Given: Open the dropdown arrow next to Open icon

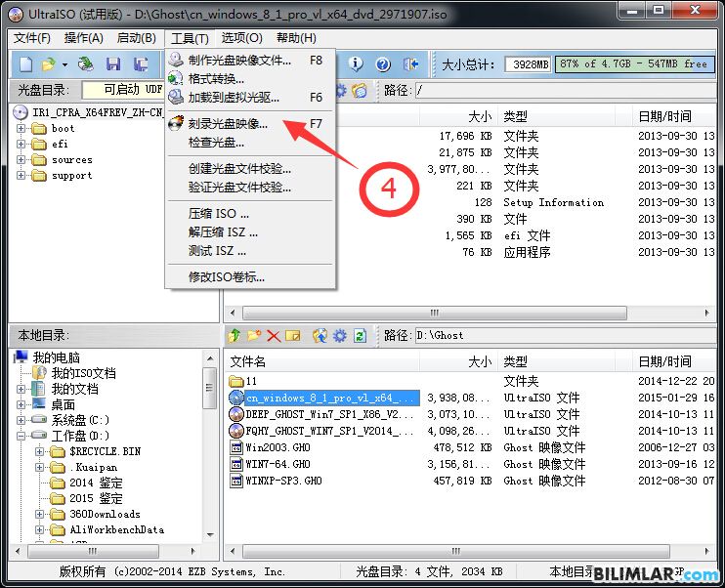Looking at the screenshot, I should [64, 64].
